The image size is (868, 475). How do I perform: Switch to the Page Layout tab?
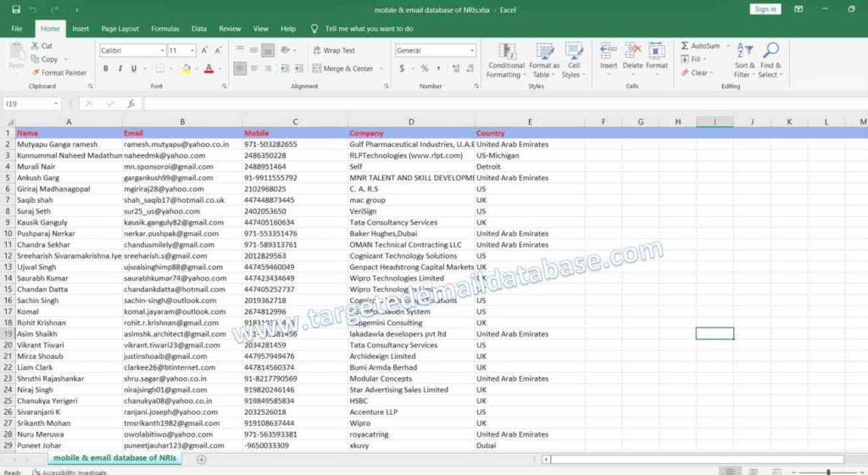pos(120,29)
